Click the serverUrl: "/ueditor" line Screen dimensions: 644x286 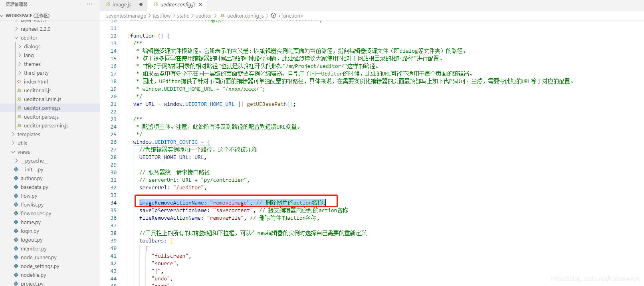(x=173, y=187)
